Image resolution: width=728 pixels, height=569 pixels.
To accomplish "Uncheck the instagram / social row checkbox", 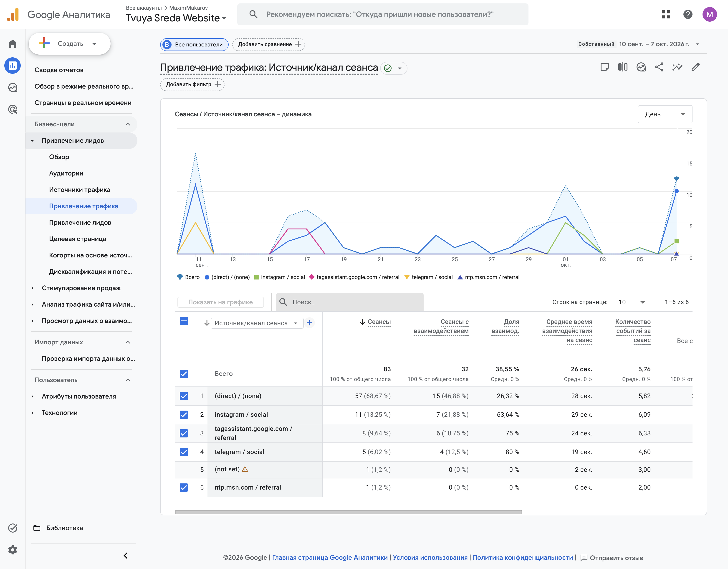I will [x=184, y=415].
